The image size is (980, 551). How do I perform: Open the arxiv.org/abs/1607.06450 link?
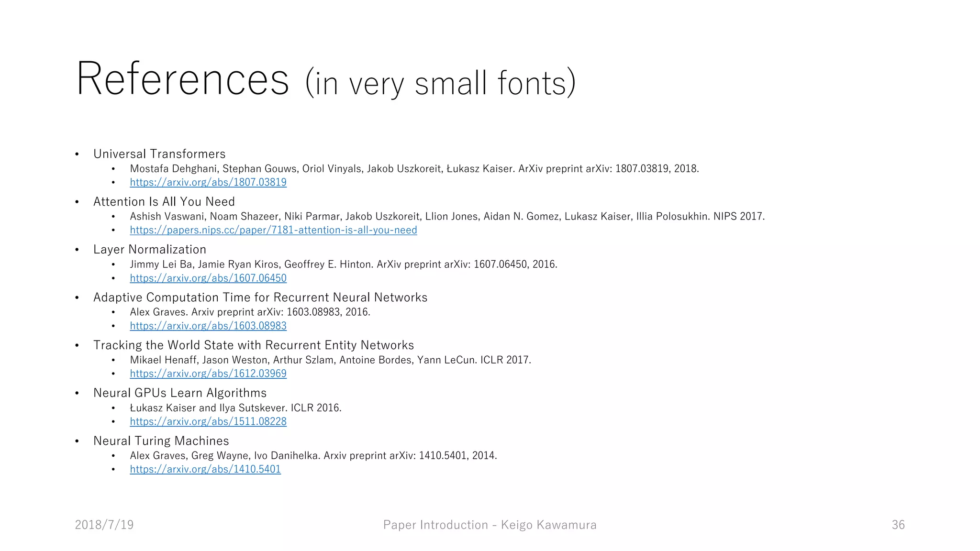coord(208,278)
